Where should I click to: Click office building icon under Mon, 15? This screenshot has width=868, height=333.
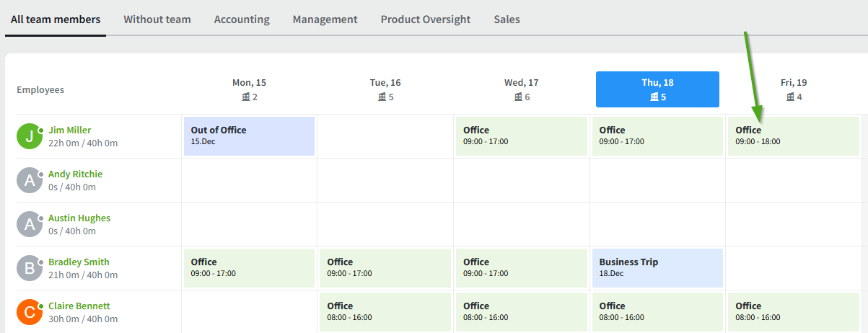[245, 97]
